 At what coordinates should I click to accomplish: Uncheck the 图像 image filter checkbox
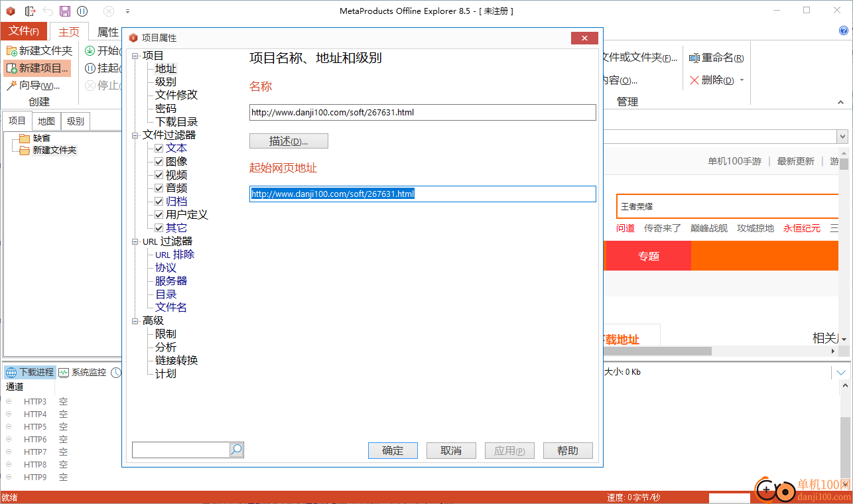159,162
